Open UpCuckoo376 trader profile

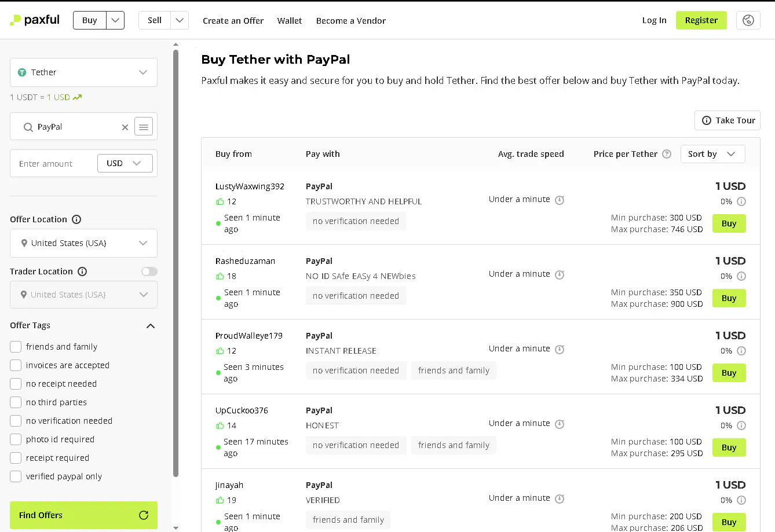[x=242, y=410]
